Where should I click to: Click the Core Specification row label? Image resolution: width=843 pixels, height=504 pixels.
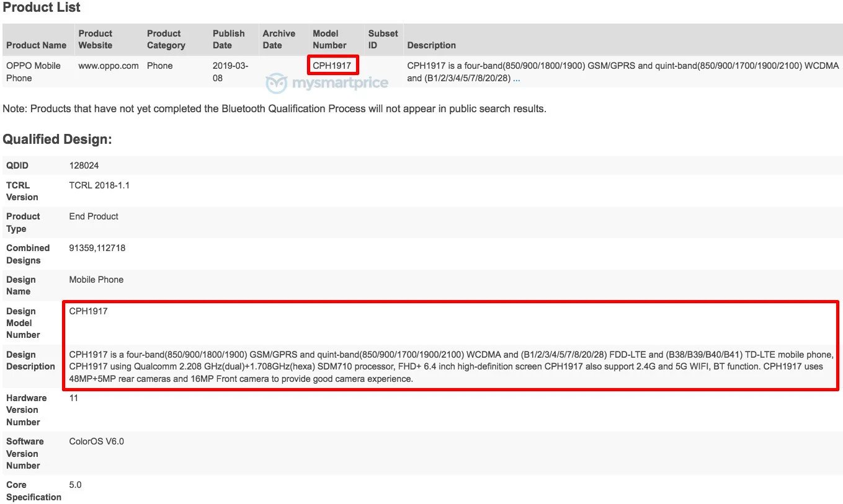tap(33, 491)
